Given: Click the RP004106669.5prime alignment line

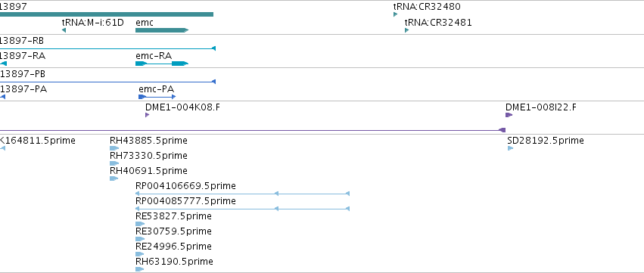Looking at the screenshot, I should pos(242,194).
